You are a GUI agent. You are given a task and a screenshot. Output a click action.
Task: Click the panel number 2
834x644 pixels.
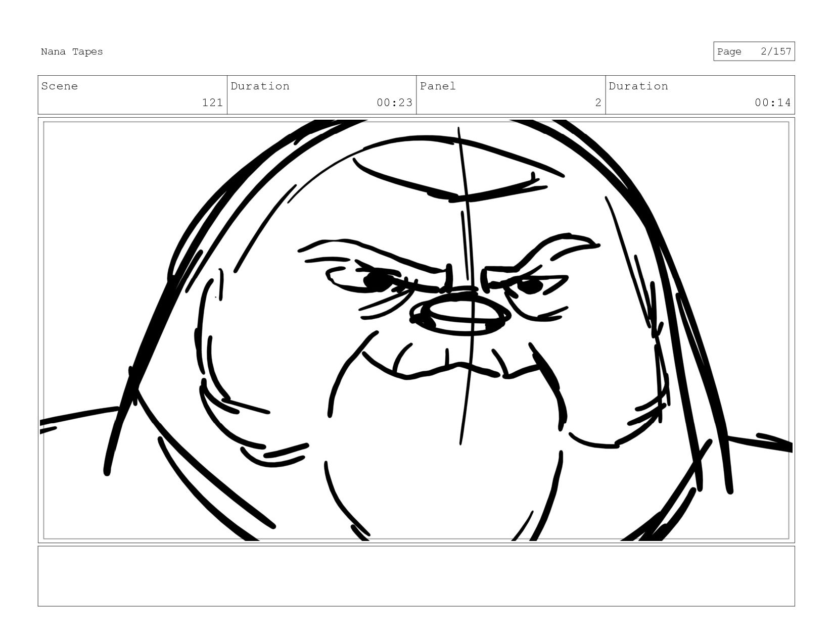click(598, 103)
